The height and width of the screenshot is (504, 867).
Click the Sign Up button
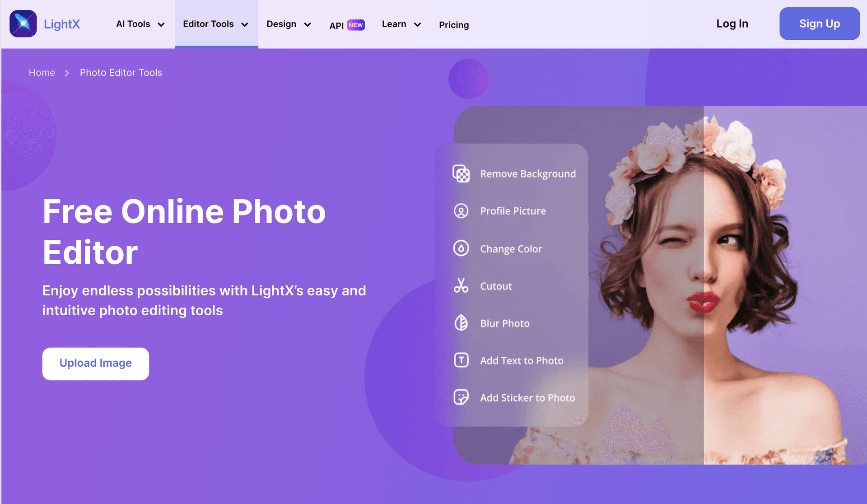819,23
